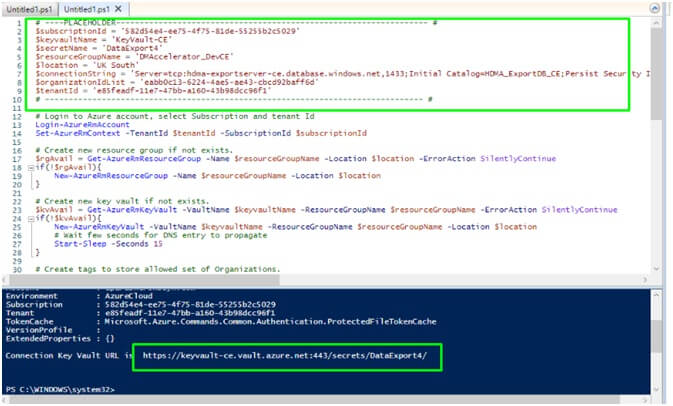673x406 pixels.
Task: Click the tenant GUID string on line 9
Action: [x=182, y=91]
